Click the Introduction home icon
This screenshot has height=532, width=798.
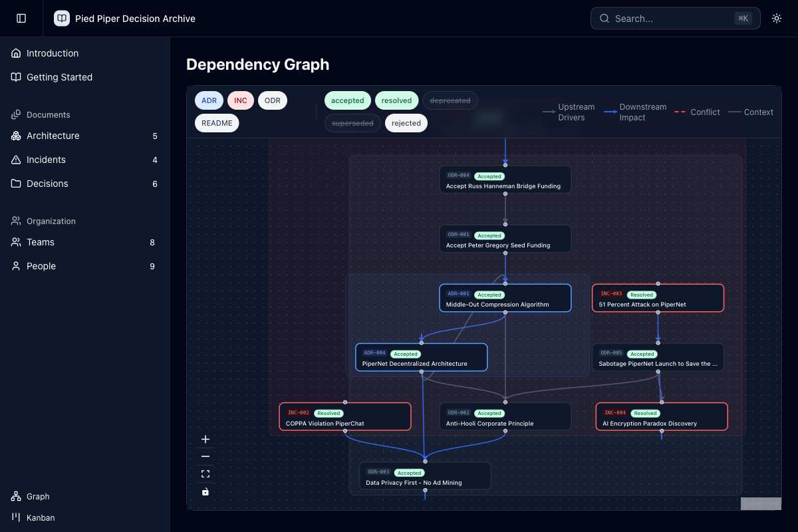point(16,53)
